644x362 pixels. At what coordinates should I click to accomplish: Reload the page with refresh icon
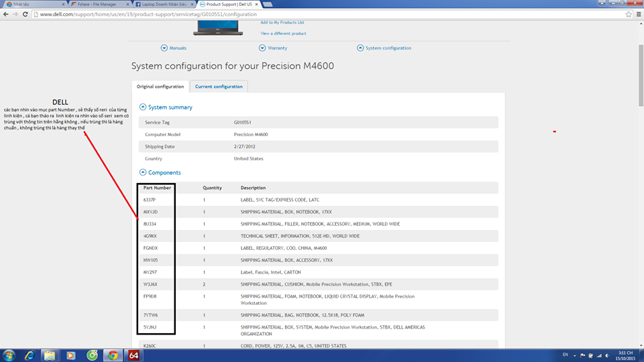tap(25, 14)
